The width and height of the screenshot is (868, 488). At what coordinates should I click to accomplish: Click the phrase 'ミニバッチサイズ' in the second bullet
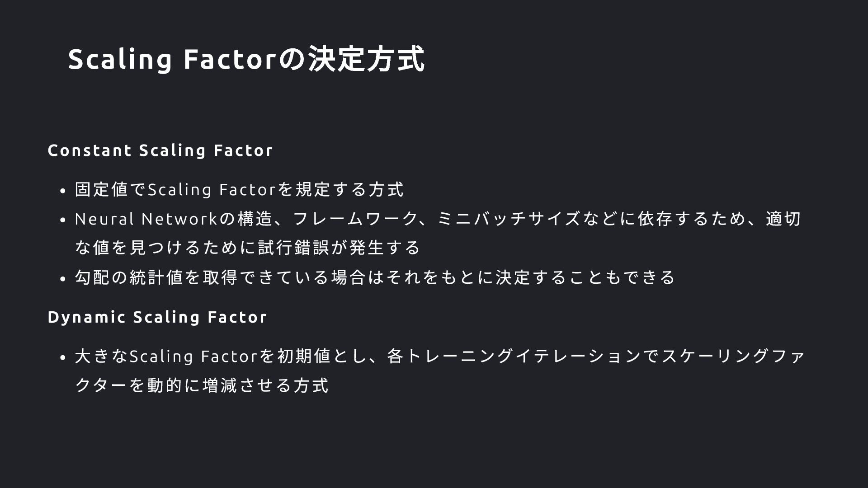click(x=509, y=219)
